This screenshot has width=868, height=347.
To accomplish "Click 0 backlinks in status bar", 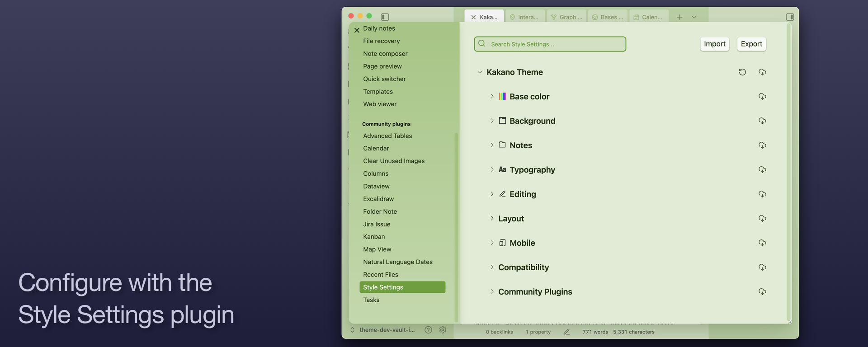I will 500,332.
